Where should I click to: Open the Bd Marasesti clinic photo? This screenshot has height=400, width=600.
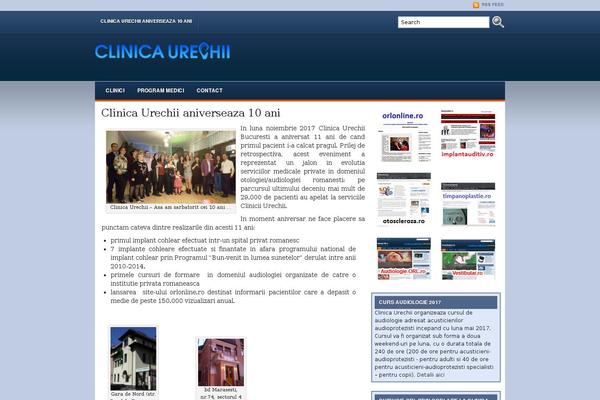point(221,362)
